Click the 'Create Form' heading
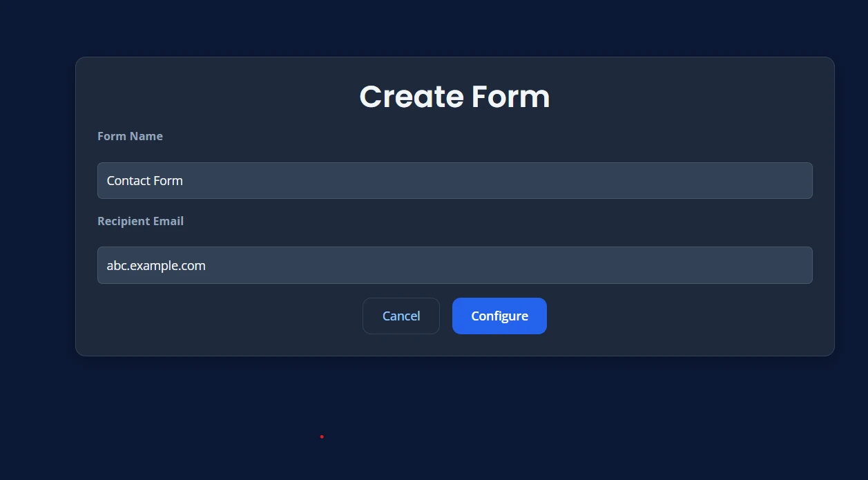Screen dimensions: 868x480 pyautogui.click(x=454, y=96)
